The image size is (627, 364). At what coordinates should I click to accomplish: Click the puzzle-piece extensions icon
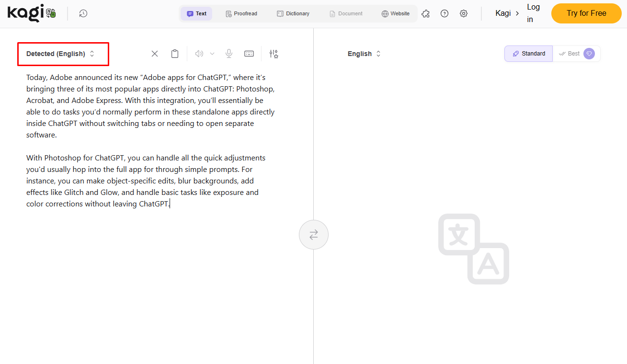[425, 13]
